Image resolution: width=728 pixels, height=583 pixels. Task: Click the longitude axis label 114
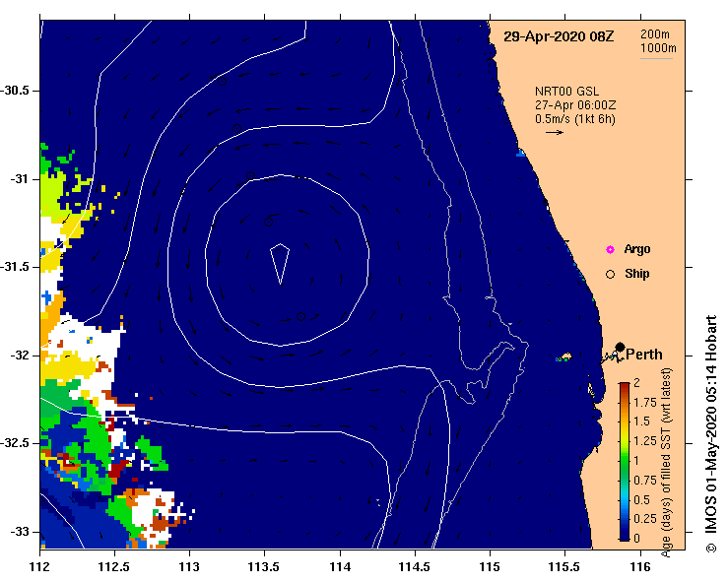point(340,567)
